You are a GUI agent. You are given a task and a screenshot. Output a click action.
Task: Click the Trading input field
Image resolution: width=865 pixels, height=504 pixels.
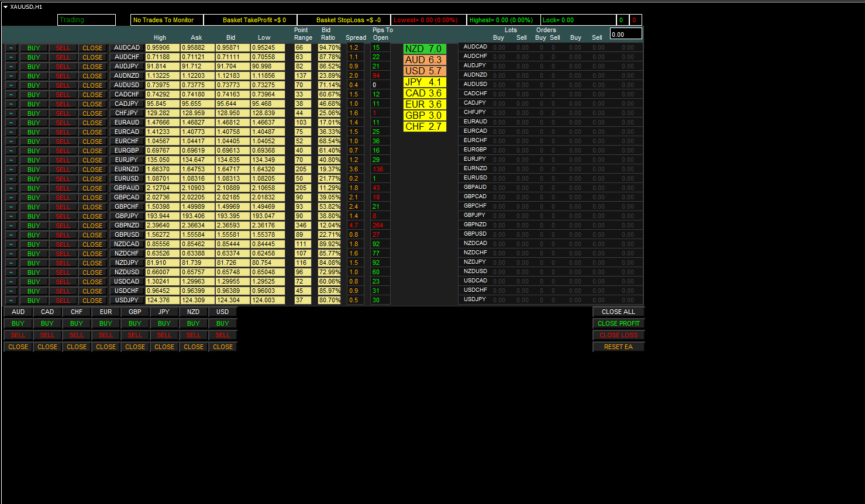point(87,20)
